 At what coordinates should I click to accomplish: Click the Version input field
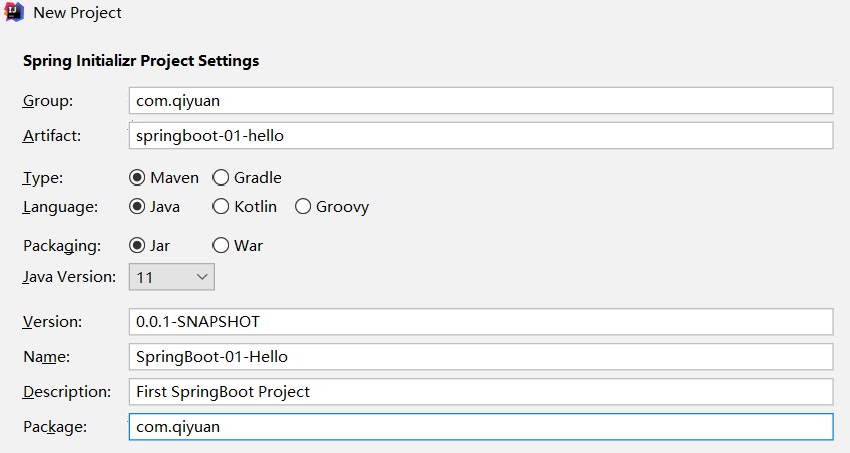coord(480,321)
